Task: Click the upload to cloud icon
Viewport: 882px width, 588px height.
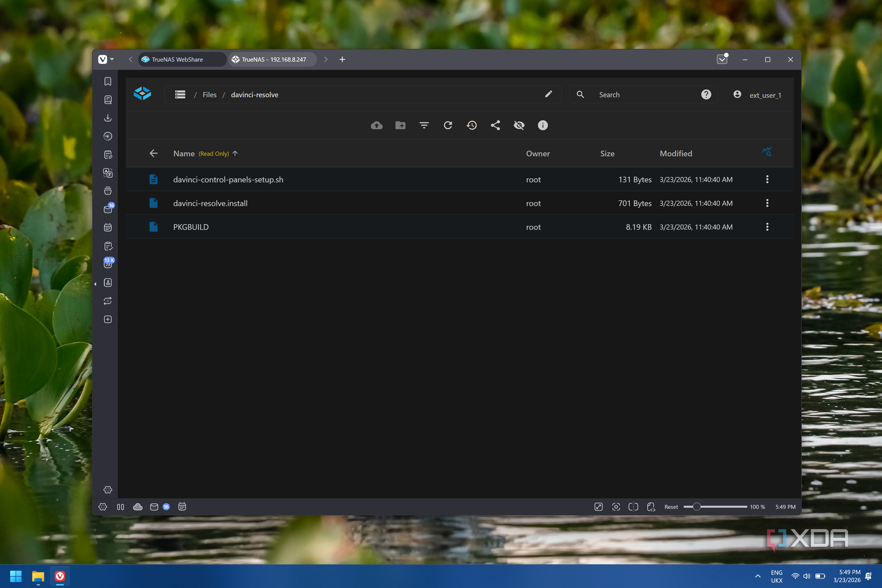Action: coord(377,125)
